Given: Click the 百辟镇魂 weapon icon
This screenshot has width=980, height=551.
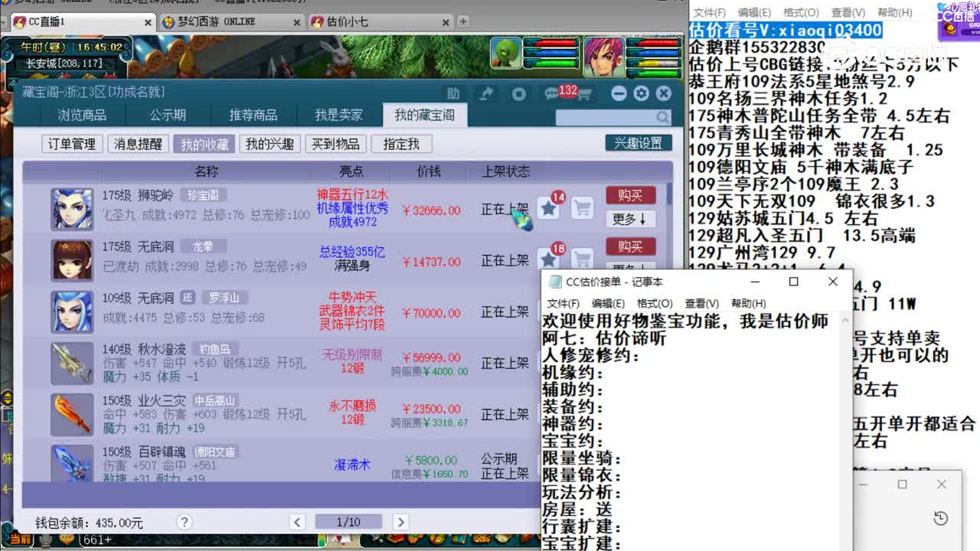Looking at the screenshot, I should 72,462.
